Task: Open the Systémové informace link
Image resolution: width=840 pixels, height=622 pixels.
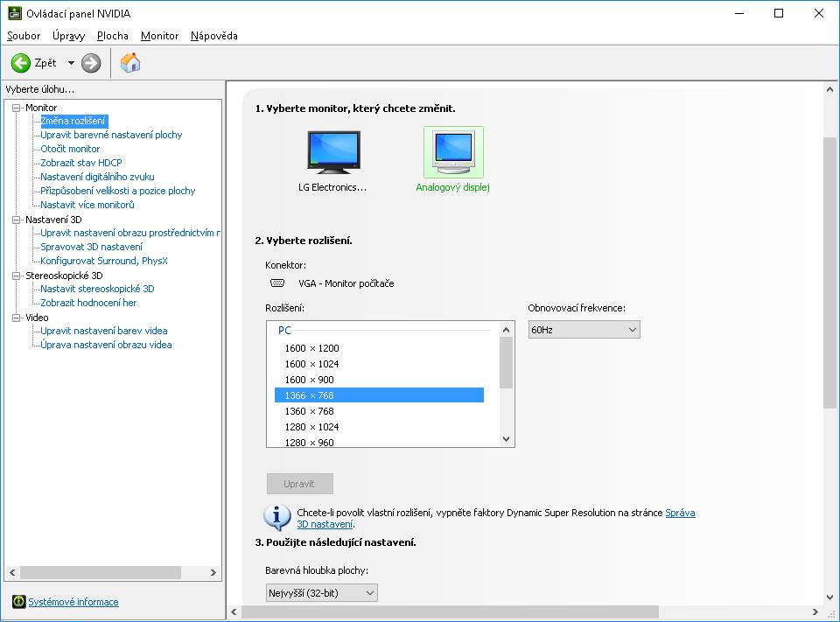Action: (x=73, y=602)
